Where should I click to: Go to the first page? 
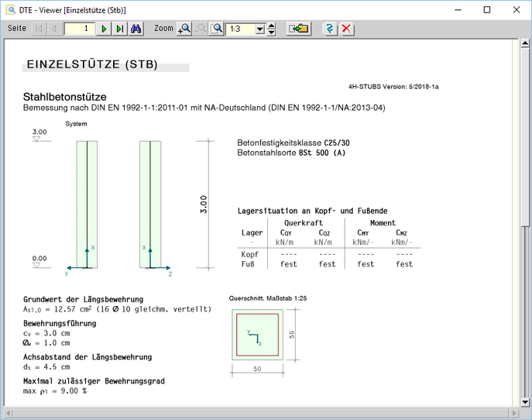[x=39, y=29]
